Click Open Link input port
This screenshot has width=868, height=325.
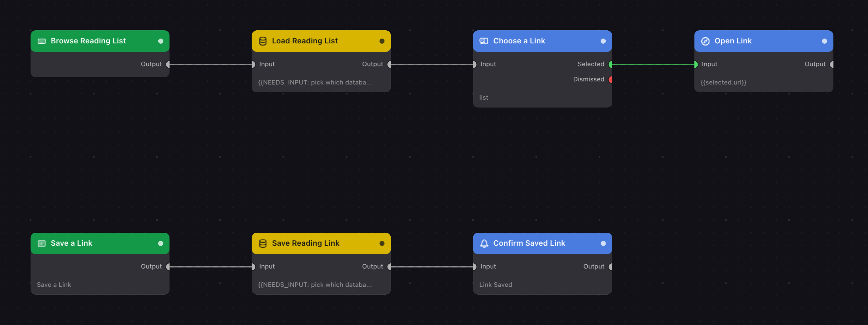pos(696,64)
